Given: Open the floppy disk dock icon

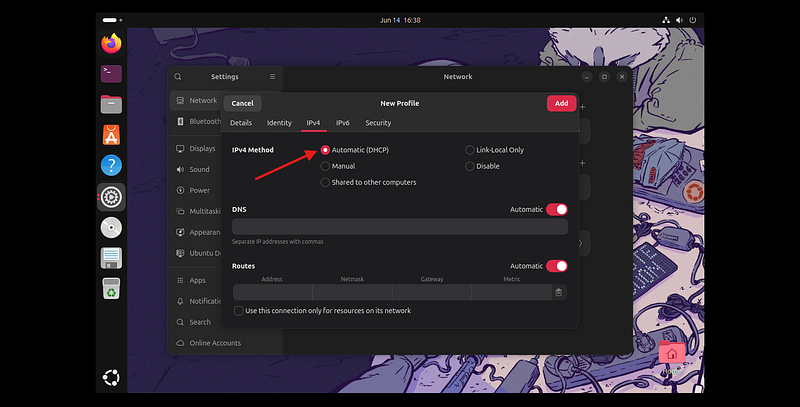Looking at the screenshot, I should (x=111, y=258).
